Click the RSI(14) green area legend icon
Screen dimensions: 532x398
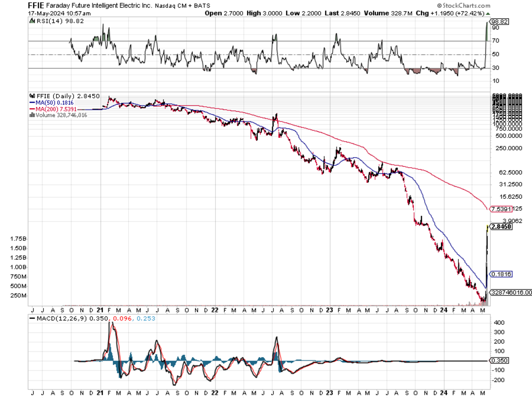point(31,21)
